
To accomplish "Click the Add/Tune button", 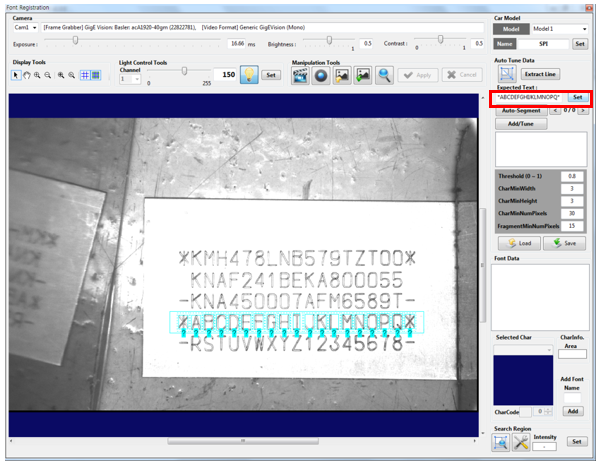I will click(x=521, y=124).
